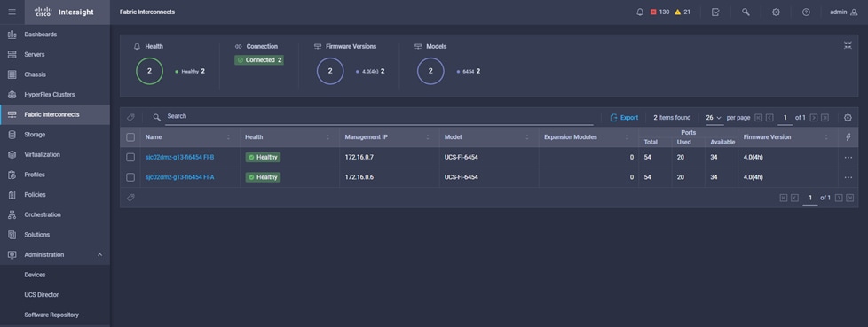868x327 pixels.
Task: Open Dashboards in the sidebar
Action: [55, 35]
